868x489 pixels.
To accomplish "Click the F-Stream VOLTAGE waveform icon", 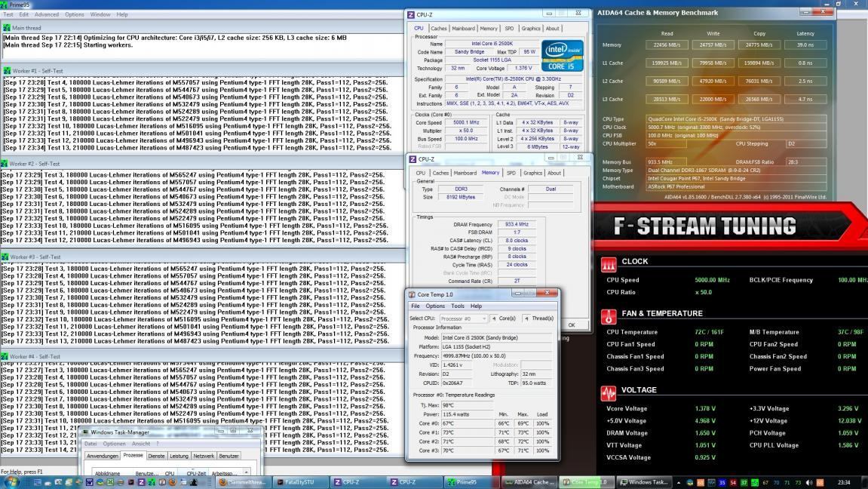I will (x=609, y=393).
